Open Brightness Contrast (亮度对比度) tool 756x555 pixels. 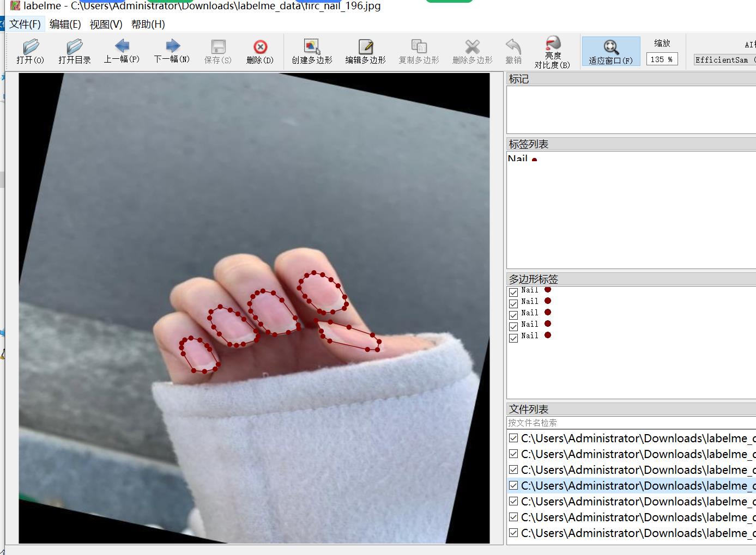[552, 52]
